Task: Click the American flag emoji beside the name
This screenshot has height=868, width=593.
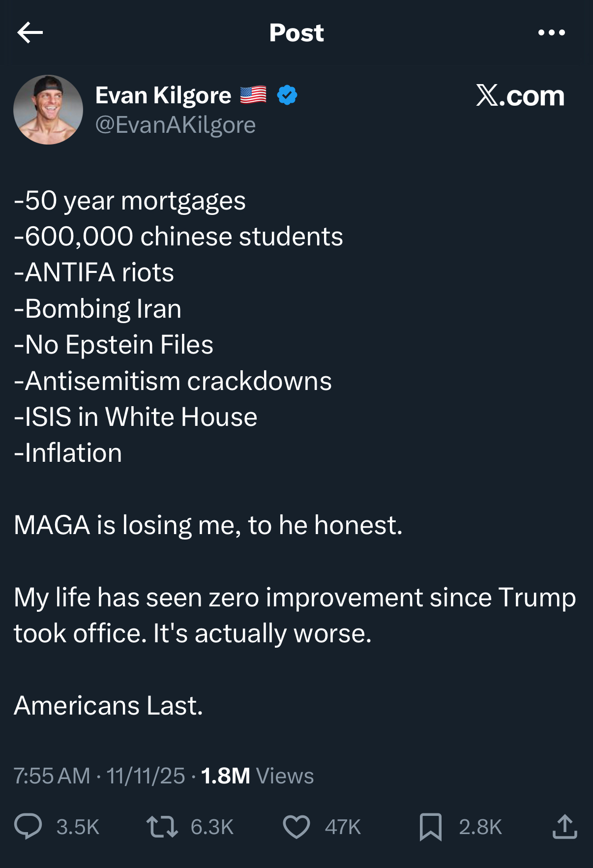Action: [x=253, y=95]
